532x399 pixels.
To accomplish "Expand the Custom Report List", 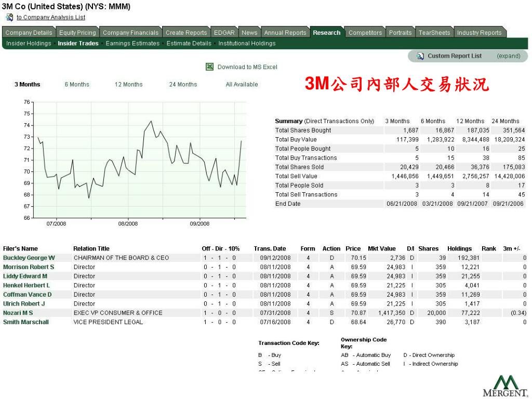I will [x=508, y=56].
